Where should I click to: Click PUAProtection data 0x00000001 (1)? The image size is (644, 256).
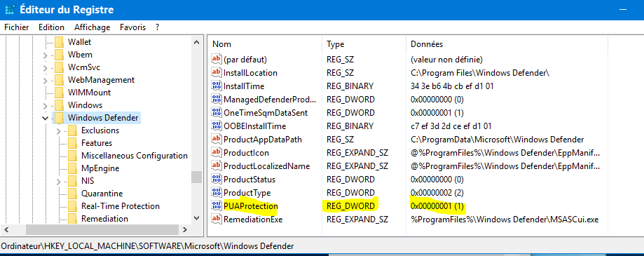(437, 206)
